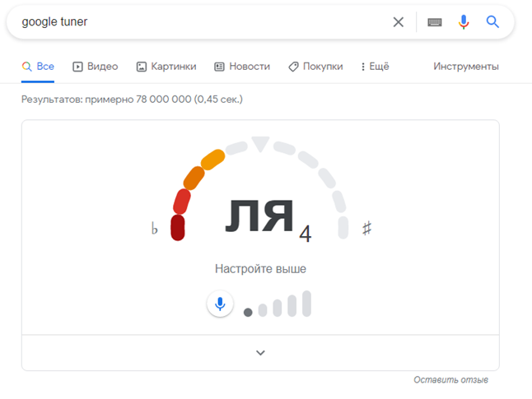Viewport: 532px width, 399px height.
Task: Clear the search query with X icon
Action: (399, 22)
